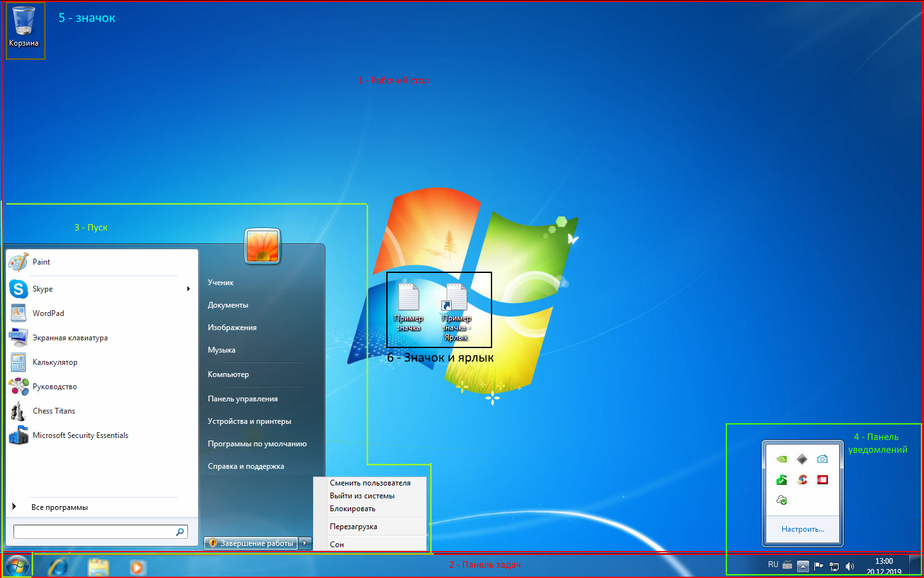Click the Start menu search field

point(94,532)
